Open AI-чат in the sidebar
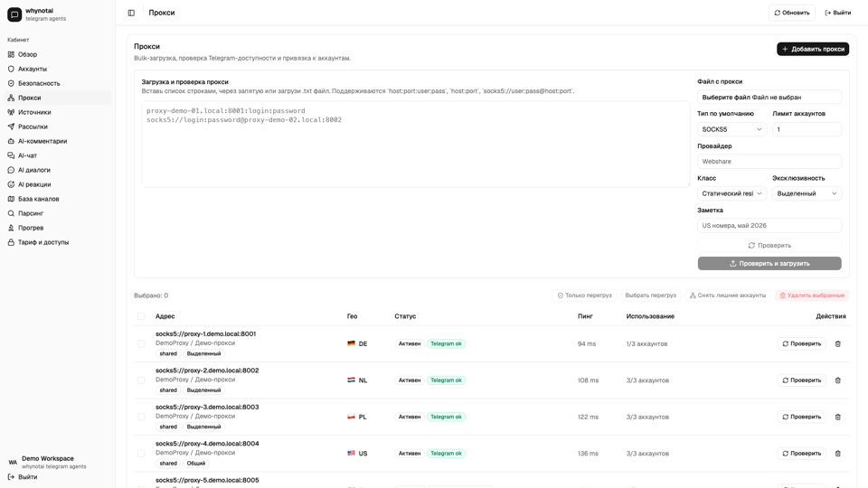Image resolution: width=868 pixels, height=488 pixels. pyautogui.click(x=58, y=155)
